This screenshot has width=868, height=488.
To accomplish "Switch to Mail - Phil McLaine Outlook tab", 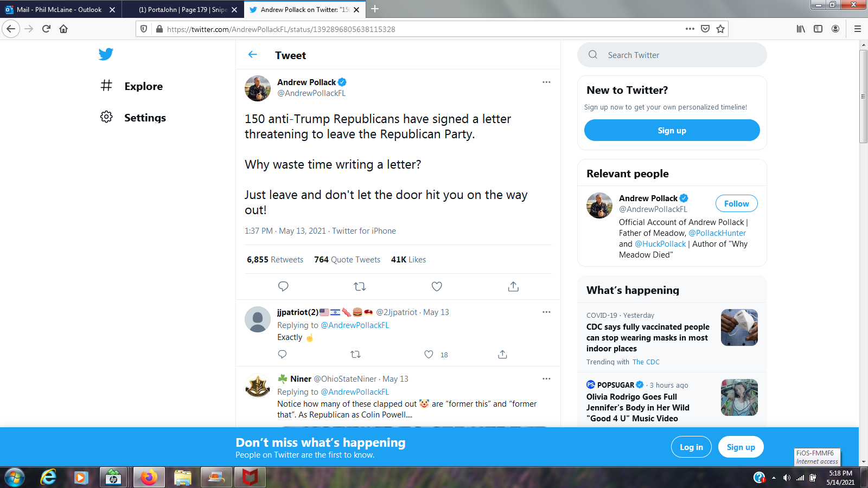I will [60, 9].
